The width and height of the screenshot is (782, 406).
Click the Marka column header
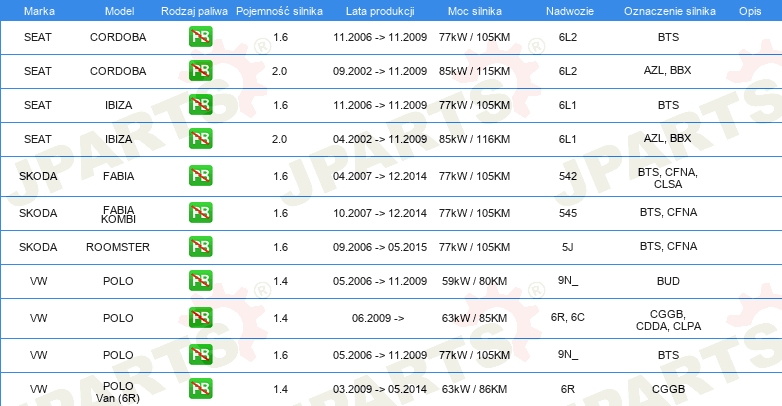pos(39,11)
